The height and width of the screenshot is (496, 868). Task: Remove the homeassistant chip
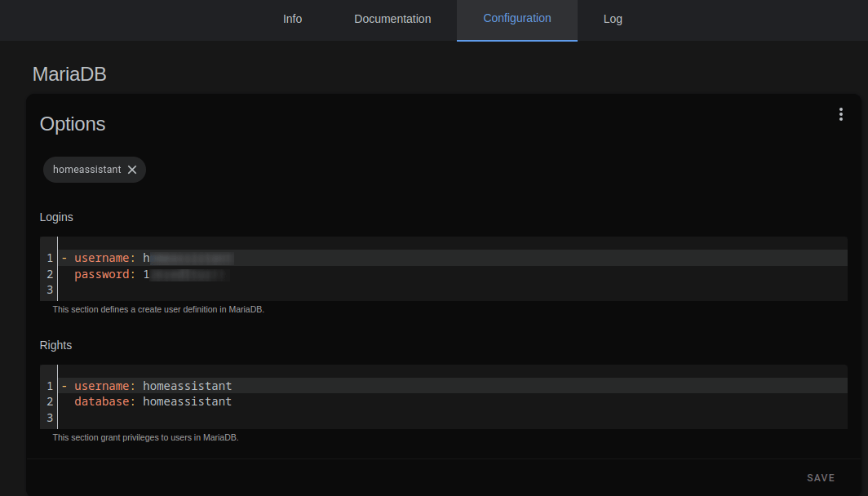132,170
